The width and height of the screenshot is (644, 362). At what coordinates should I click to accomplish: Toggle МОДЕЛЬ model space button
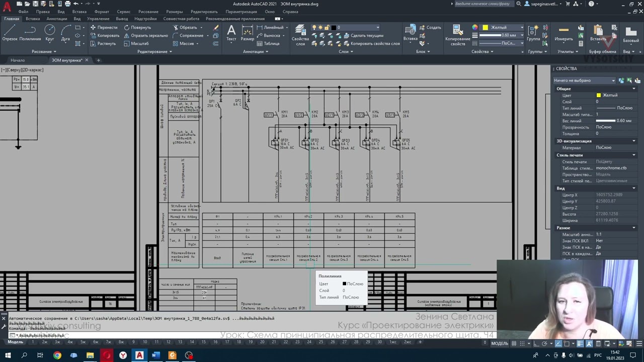pyautogui.click(x=500, y=343)
